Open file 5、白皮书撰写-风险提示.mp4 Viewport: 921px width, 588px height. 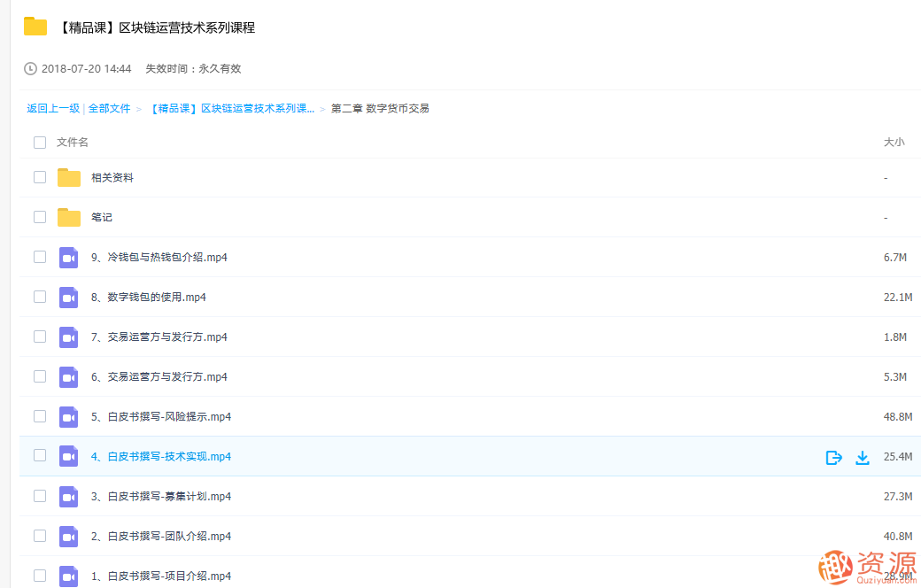(x=161, y=417)
